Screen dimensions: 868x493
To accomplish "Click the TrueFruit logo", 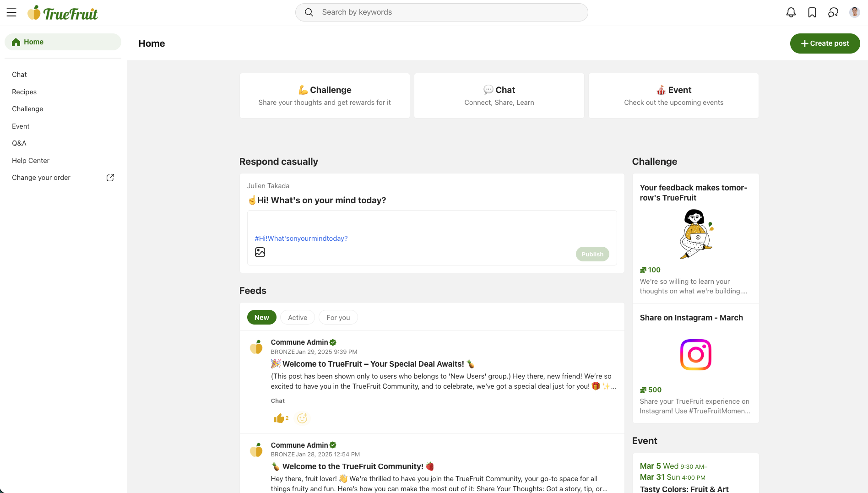I will [63, 13].
